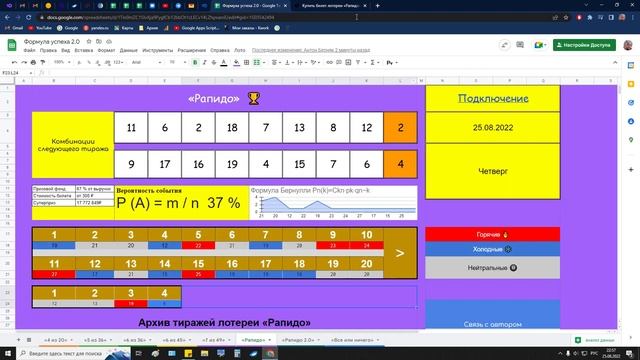Viewport: 640px width, 360px height.
Task: Click the Name box cell reference
Action: [16, 73]
